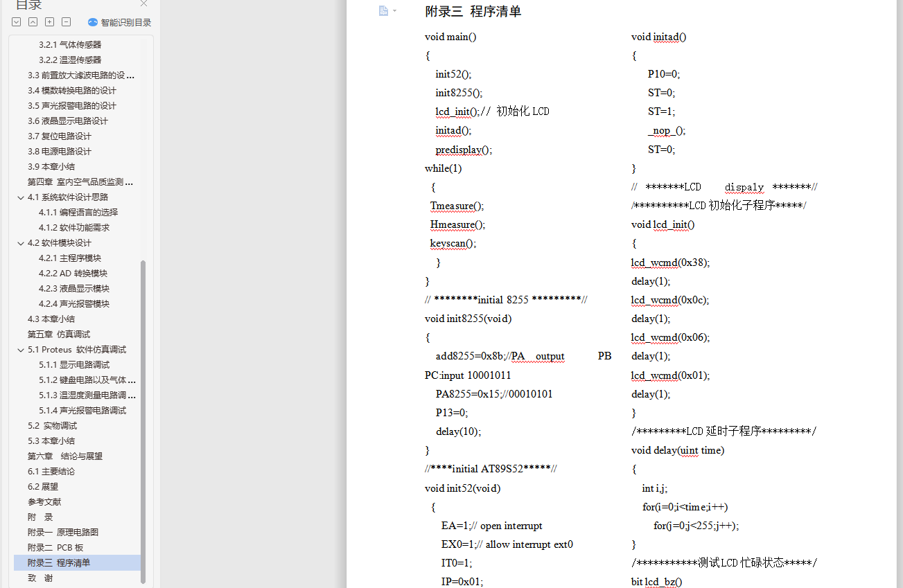The height and width of the screenshot is (588, 903).
Task: Jump to 4.2.2 AD 转换模块
Action: [x=73, y=274]
